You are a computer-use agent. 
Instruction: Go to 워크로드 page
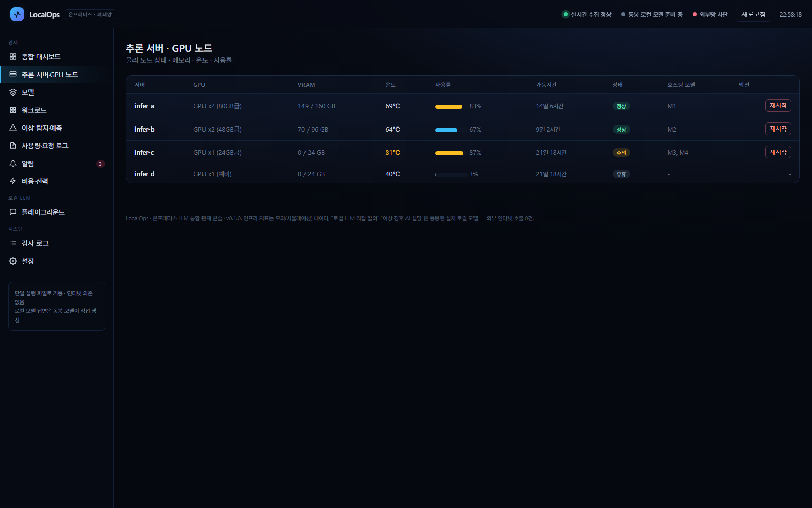(x=56, y=110)
